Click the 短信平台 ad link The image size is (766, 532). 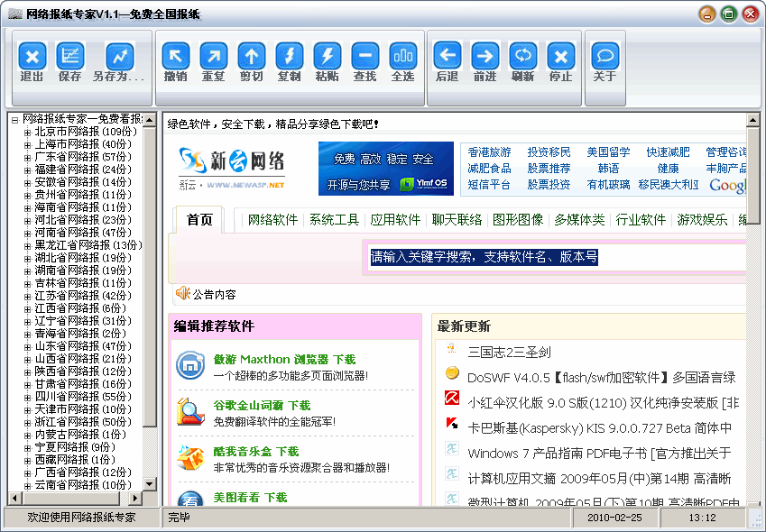click(x=489, y=185)
